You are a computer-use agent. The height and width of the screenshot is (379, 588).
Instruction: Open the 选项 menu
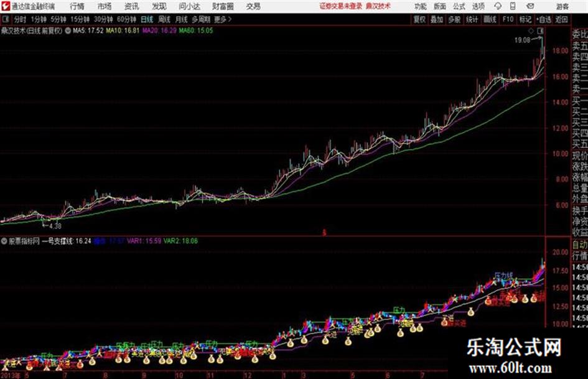point(478,6)
